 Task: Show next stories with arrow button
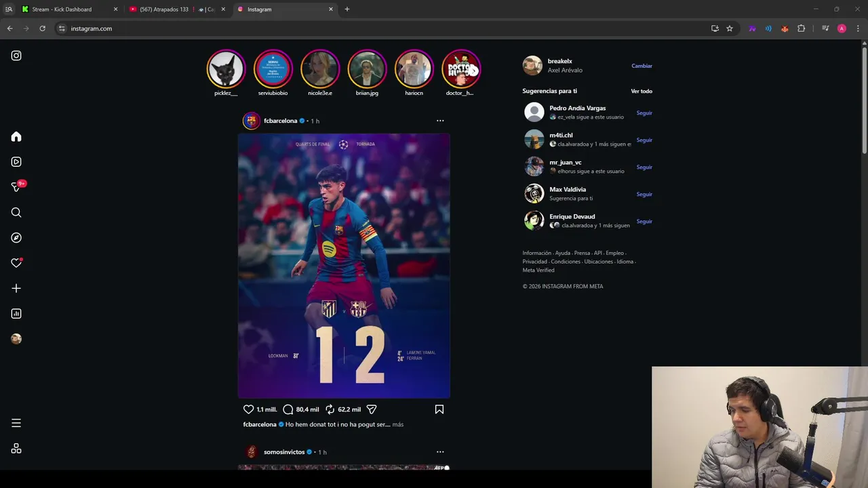(473, 70)
